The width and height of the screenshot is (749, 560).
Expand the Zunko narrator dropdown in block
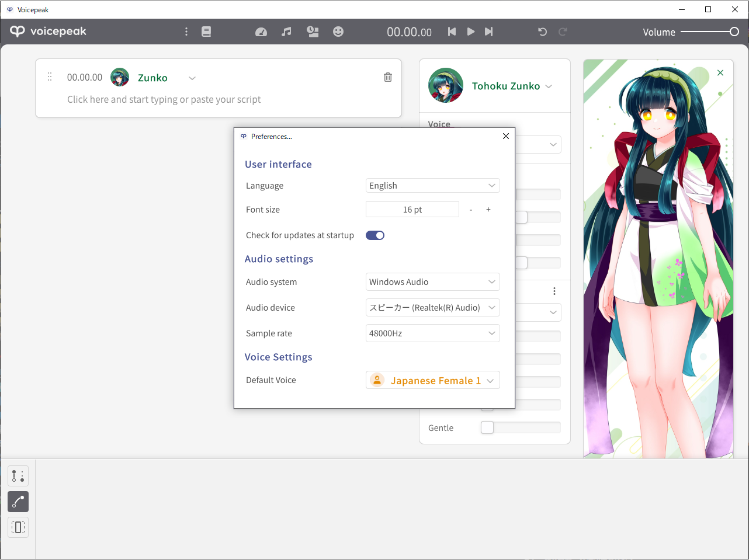pos(192,78)
